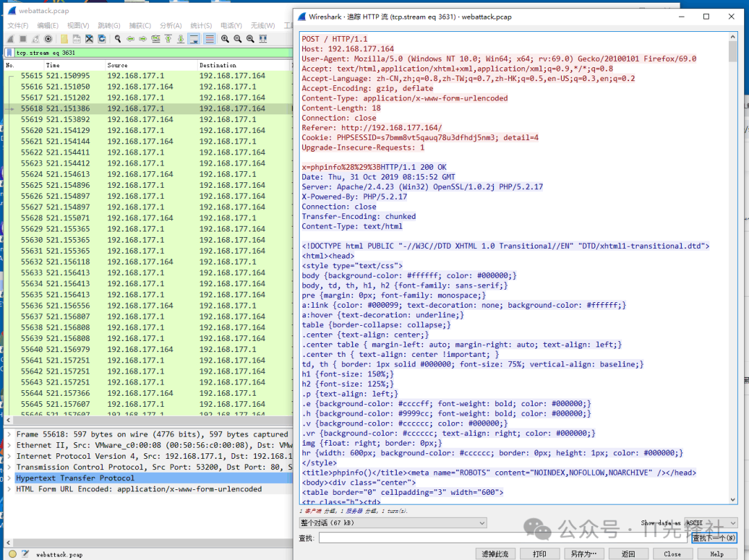Click the display filter bookmark icon
The width and height of the screenshot is (749, 560).
click(x=9, y=53)
